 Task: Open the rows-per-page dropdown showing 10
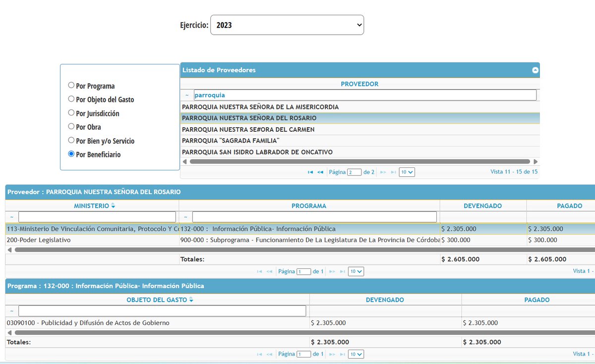407,172
